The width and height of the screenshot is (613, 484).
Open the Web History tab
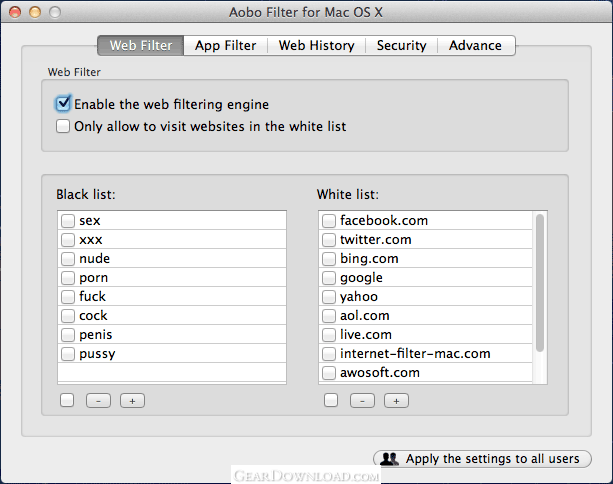coord(316,45)
